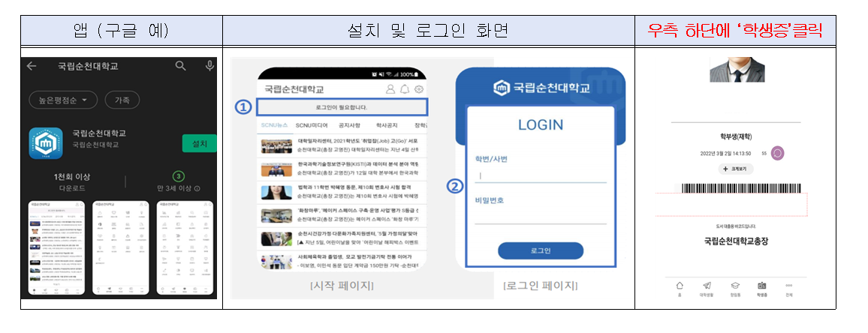Screen dimensions: 868x333
Task: Select the 가족 filter chip
Action: pyautogui.click(x=122, y=100)
